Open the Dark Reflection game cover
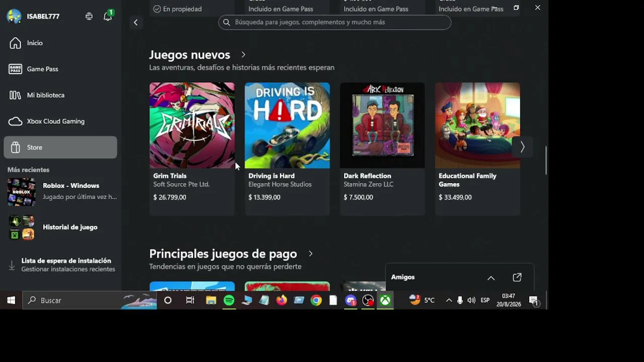The image size is (644, 362). 382,125
